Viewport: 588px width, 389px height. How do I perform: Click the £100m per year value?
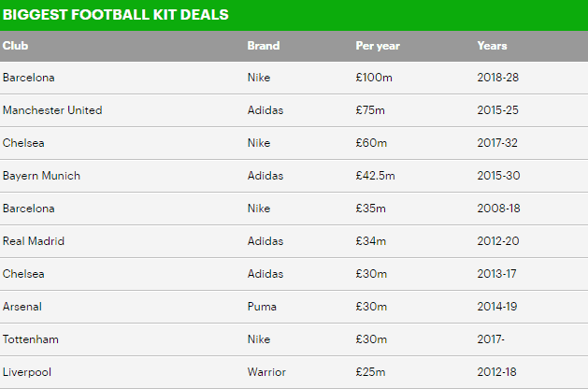tap(373, 78)
